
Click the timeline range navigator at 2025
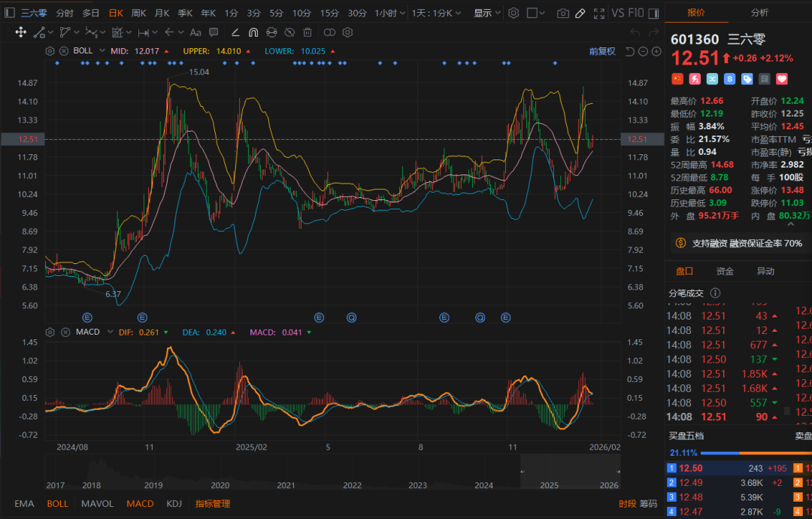pyautogui.click(x=550, y=485)
